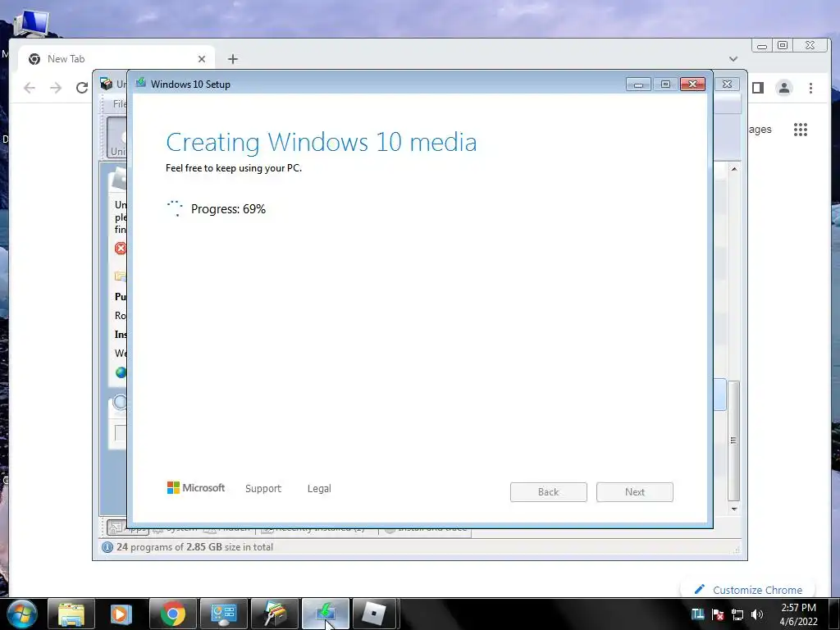Select the New Tab tab in Chrome

pos(116,59)
